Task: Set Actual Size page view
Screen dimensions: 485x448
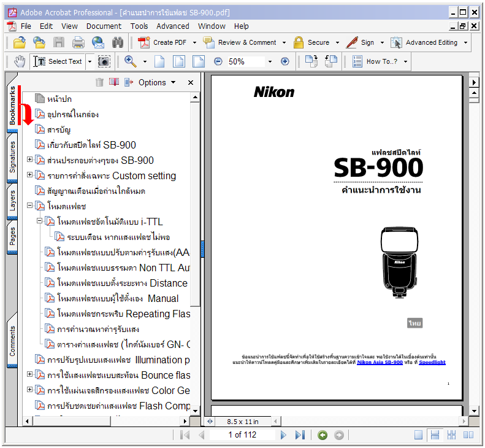Action: click(159, 61)
